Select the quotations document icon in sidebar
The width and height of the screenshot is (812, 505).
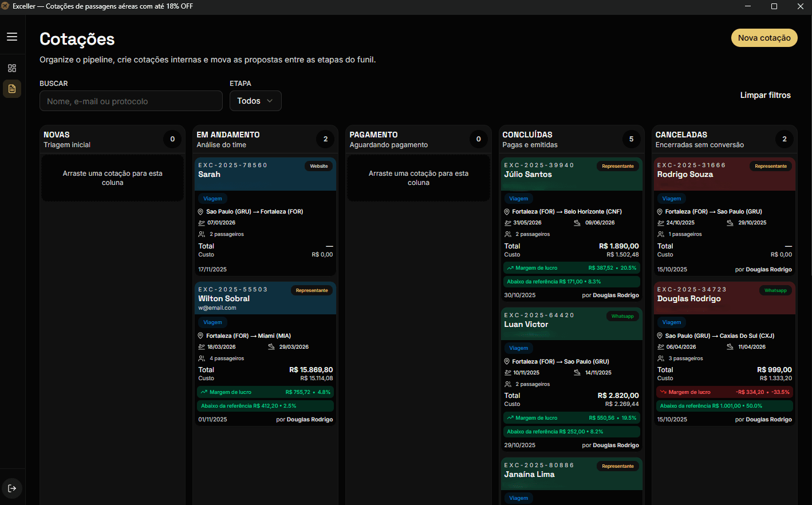[12, 89]
